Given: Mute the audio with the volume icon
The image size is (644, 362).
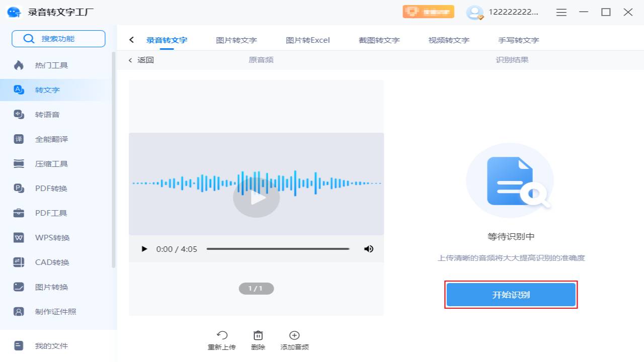Looking at the screenshot, I should (369, 248).
